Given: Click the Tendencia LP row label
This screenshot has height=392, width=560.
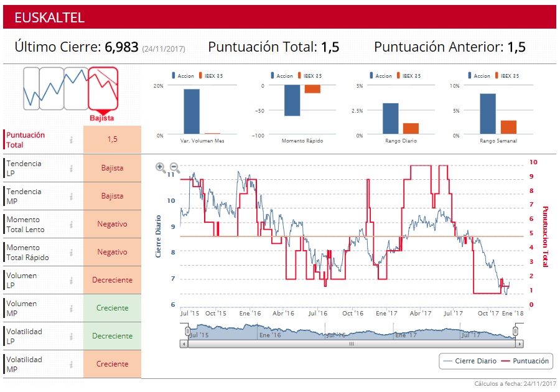Looking at the screenshot, I should [x=24, y=168].
